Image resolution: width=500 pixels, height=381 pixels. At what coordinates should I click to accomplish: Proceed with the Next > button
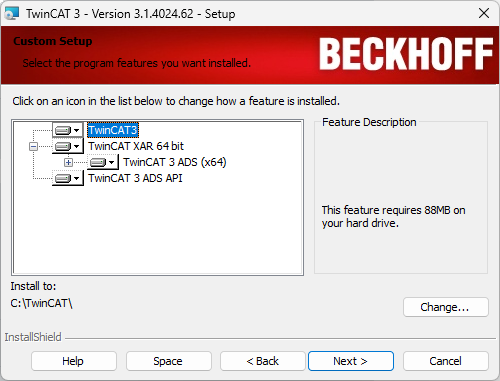click(351, 361)
